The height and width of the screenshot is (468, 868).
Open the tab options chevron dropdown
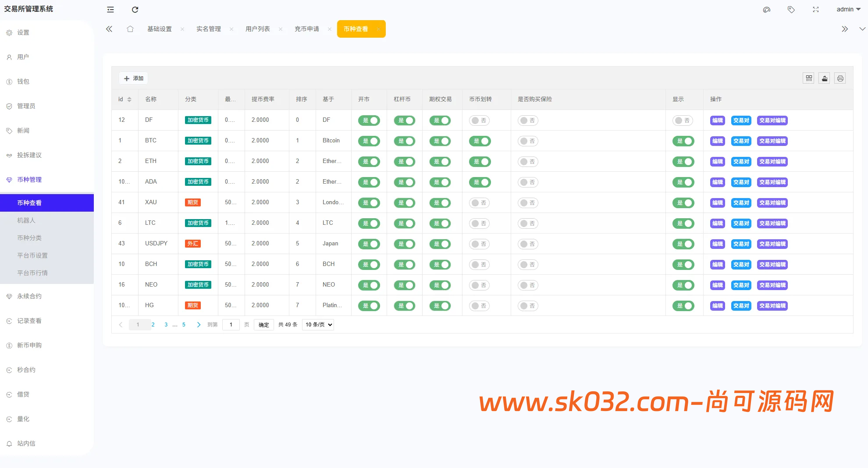[x=862, y=29]
